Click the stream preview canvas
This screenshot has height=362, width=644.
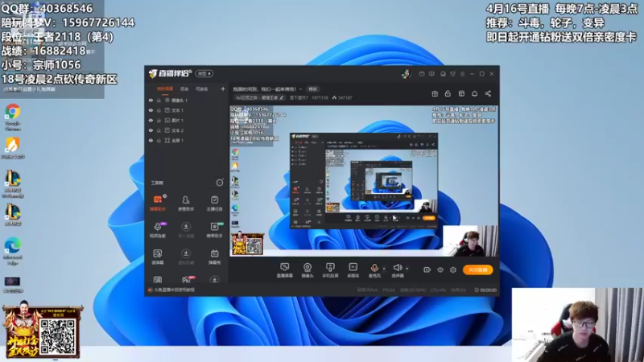364,181
